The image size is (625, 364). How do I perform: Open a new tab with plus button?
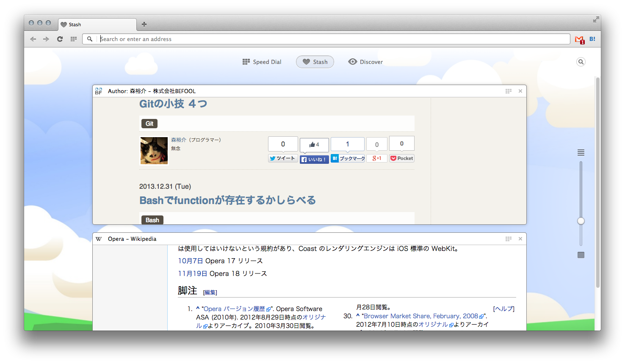click(144, 24)
